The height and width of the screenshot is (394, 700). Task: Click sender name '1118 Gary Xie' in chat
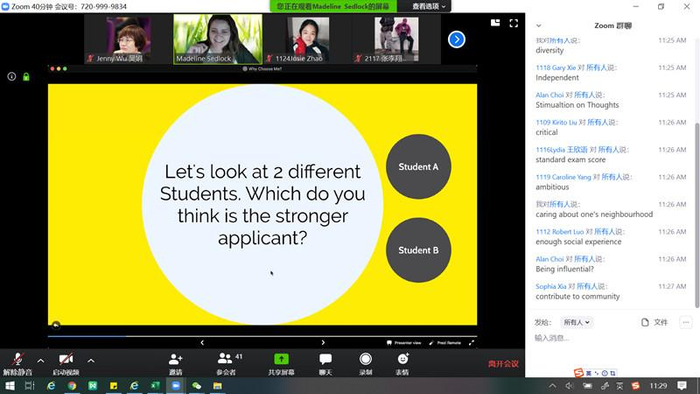(x=556, y=68)
